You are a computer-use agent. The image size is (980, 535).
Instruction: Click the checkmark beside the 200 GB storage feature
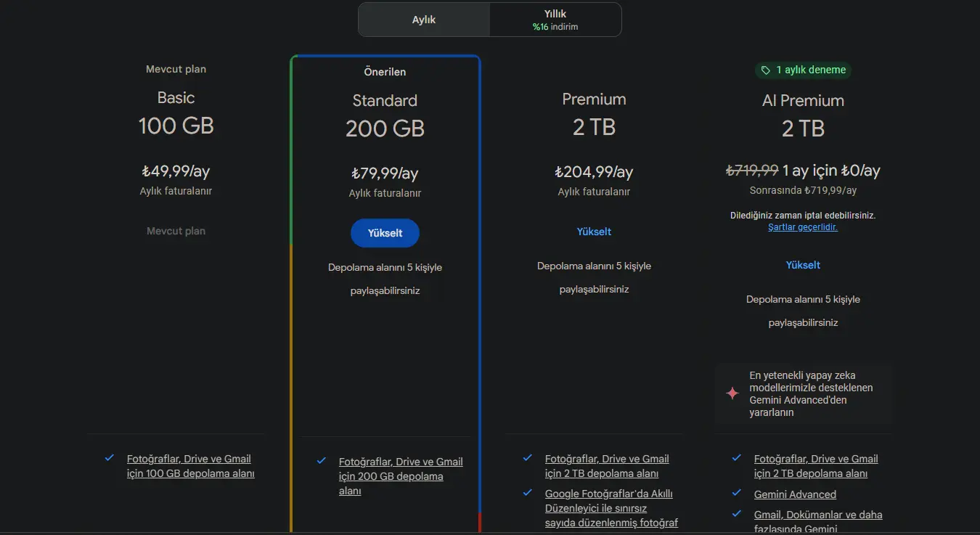pyautogui.click(x=321, y=461)
